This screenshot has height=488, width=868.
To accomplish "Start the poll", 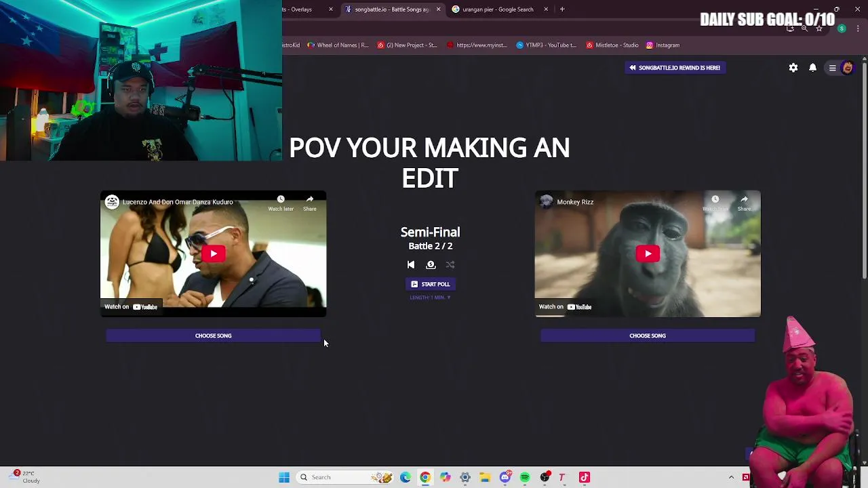I will tap(431, 284).
